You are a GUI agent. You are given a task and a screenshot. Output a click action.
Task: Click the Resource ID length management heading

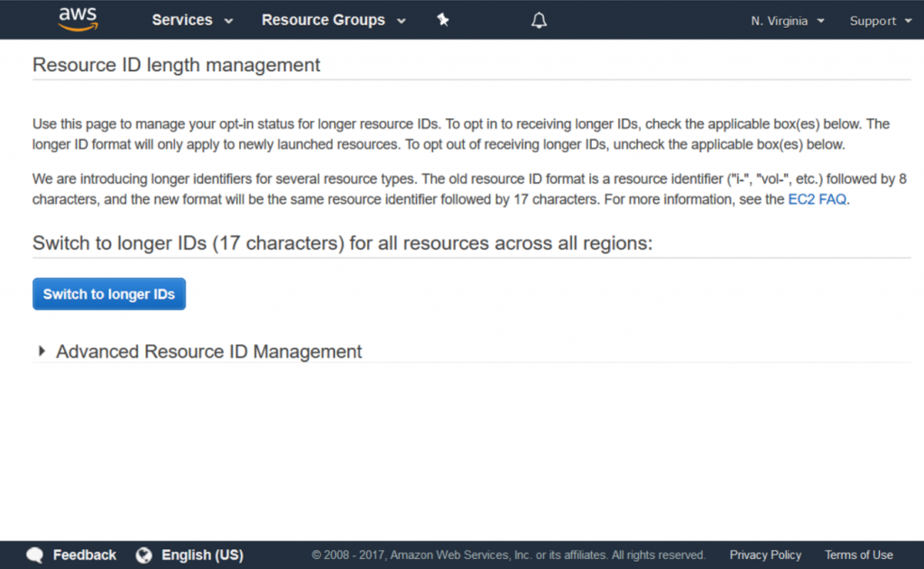(x=176, y=65)
